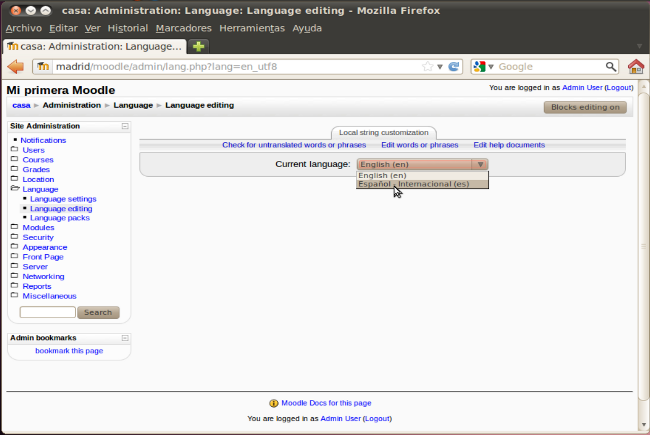The width and height of the screenshot is (650, 435).
Task: Click the Edit help documents link
Action: point(509,145)
